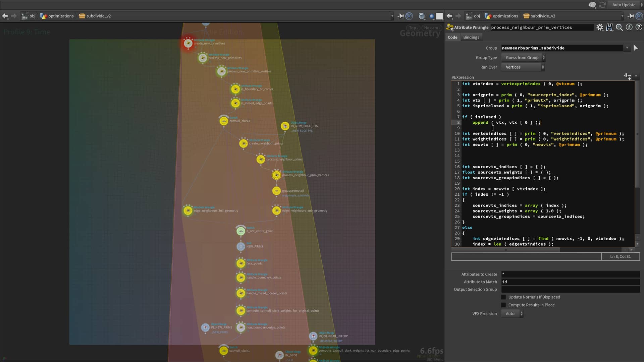Click the VEXpression expand editor icon

628,77
